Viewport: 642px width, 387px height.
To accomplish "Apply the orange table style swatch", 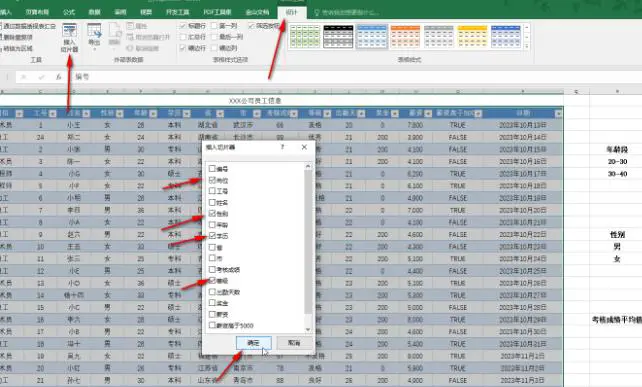I will pyautogui.click(x=405, y=36).
